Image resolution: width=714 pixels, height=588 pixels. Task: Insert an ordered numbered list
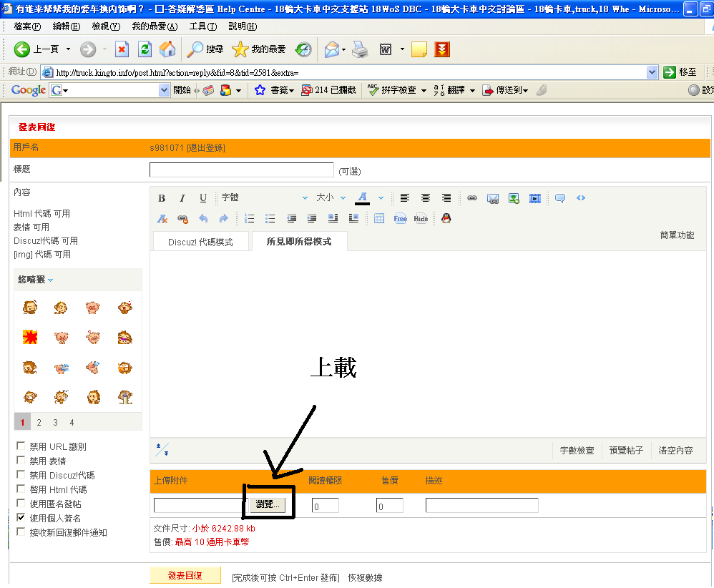(250, 219)
